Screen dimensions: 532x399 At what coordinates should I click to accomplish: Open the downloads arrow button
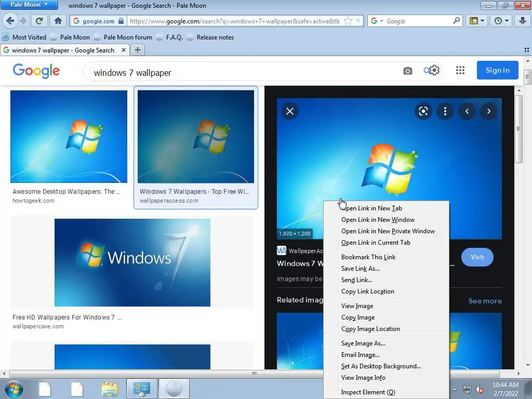coord(523,21)
